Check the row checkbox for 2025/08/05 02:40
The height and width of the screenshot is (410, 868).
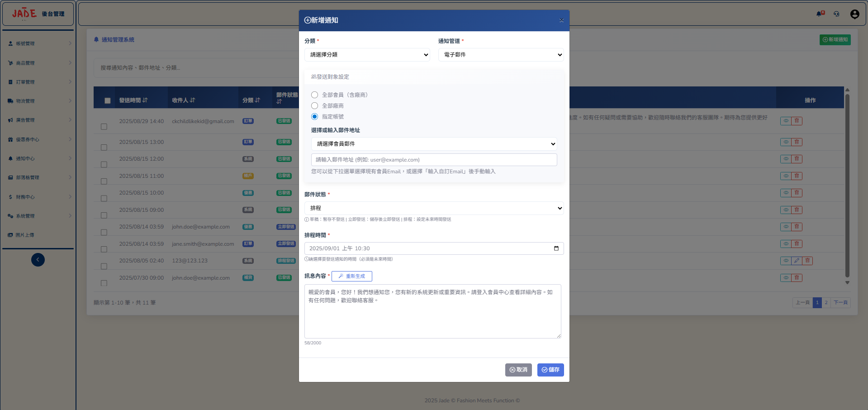click(104, 266)
